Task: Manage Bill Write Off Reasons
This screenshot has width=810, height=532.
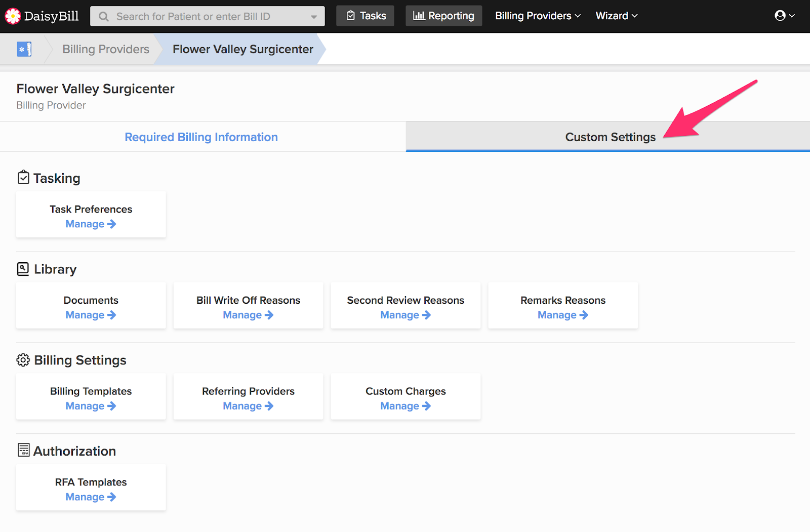Action: pos(249,315)
